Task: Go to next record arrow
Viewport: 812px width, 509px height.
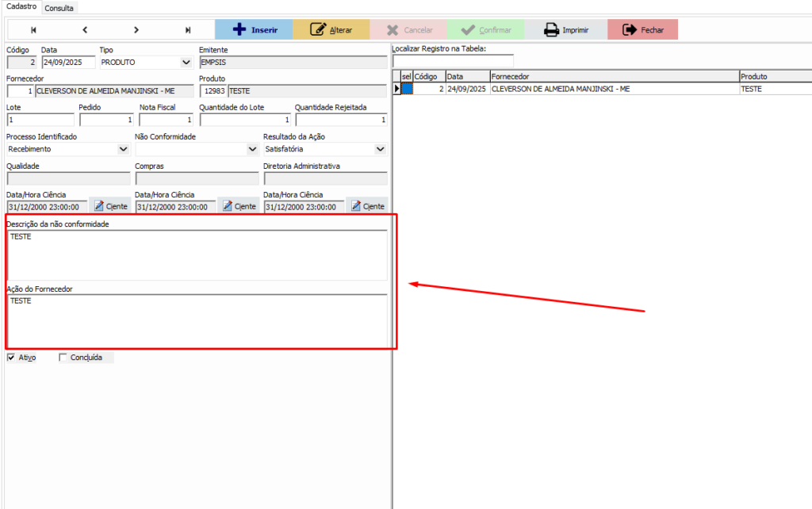Action: click(136, 30)
